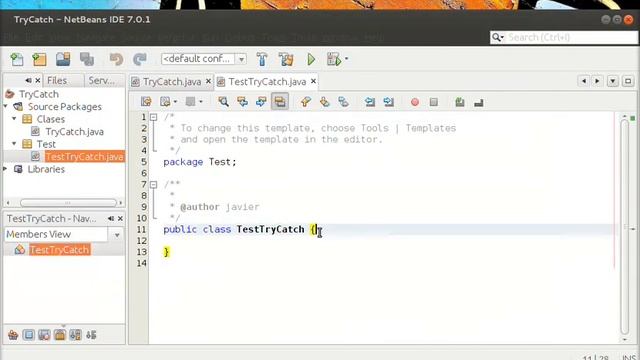Click the Uncomment icon in editor toolbar
Image resolution: width=640 pixels, height=360 pixels.
point(479,102)
